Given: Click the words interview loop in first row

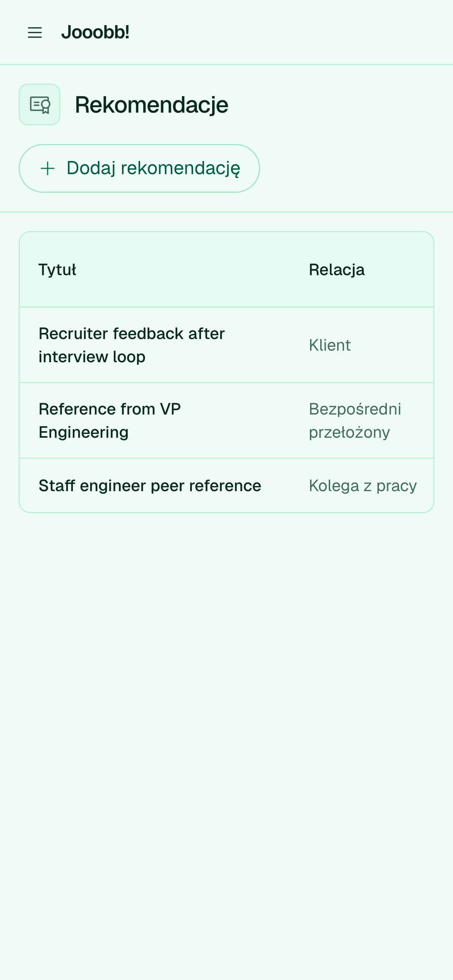Looking at the screenshot, I should [x=92, y=356].
